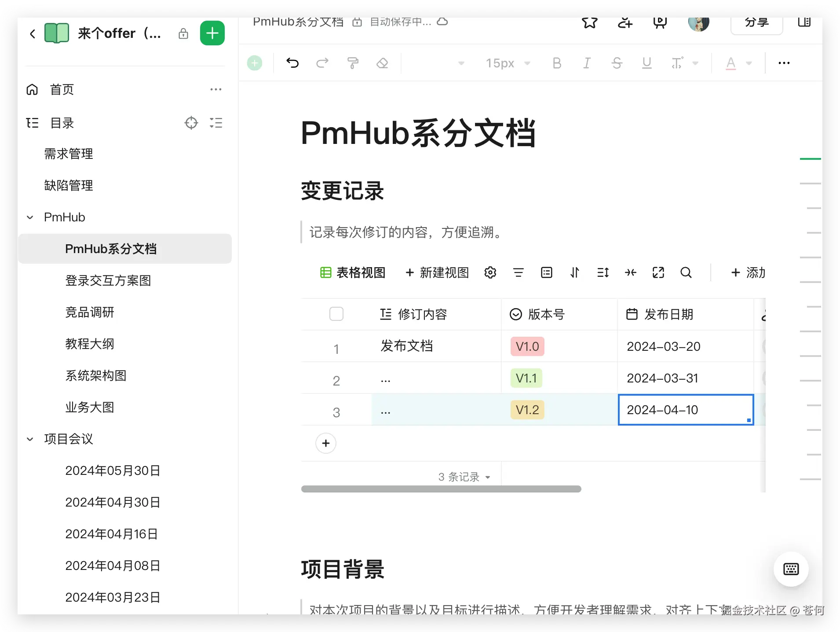Toggle underline formatting
Image resolution: width=840 pixels, height=632 pixels.
point(646,63)
